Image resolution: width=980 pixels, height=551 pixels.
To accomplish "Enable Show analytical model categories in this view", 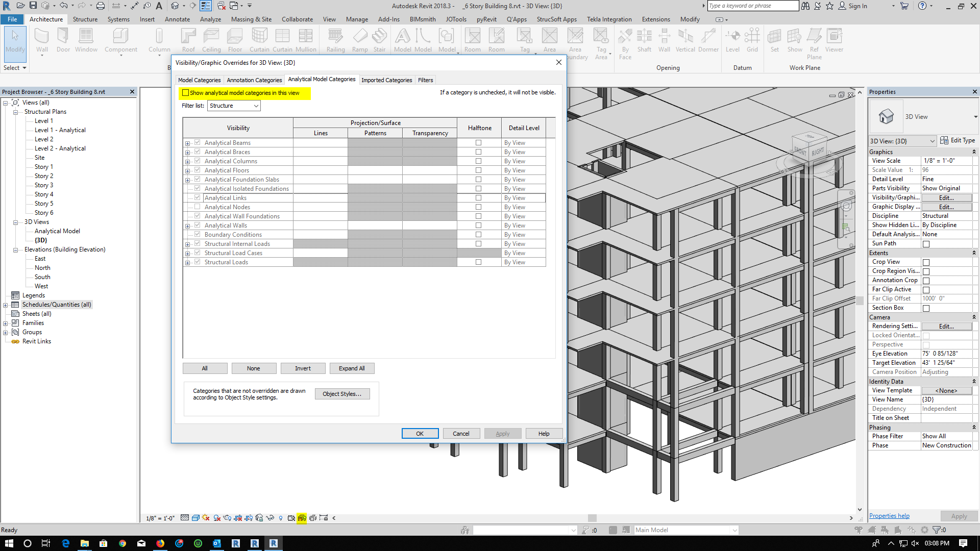I will point(185,93).
